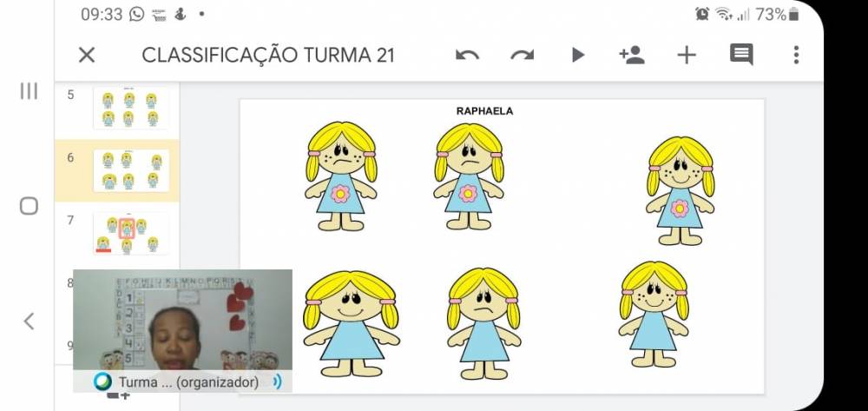Select the top-left sad girl image

coord(341,176)
